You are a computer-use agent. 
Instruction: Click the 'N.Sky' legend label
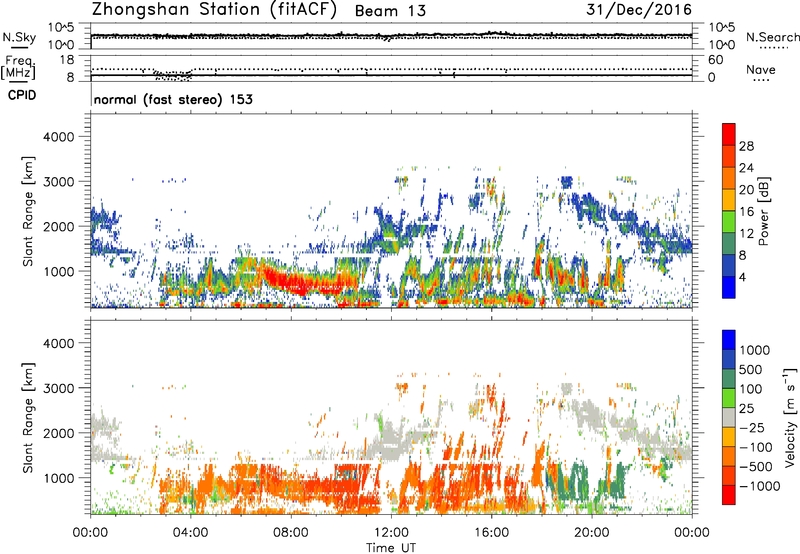tap(19, 37)
